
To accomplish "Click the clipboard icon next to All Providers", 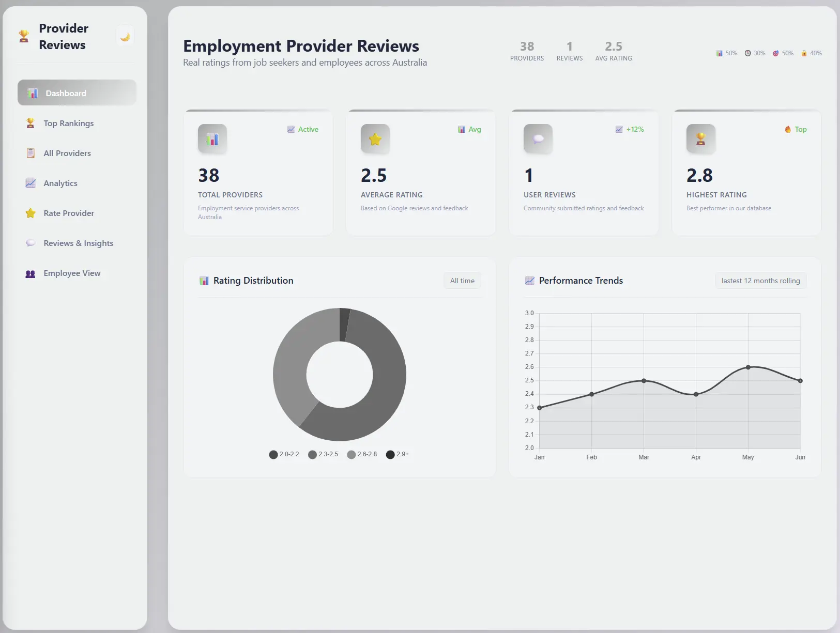I will point(30,153).
